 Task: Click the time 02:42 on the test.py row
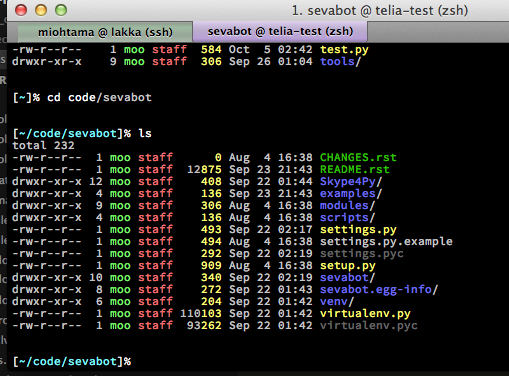295,49
